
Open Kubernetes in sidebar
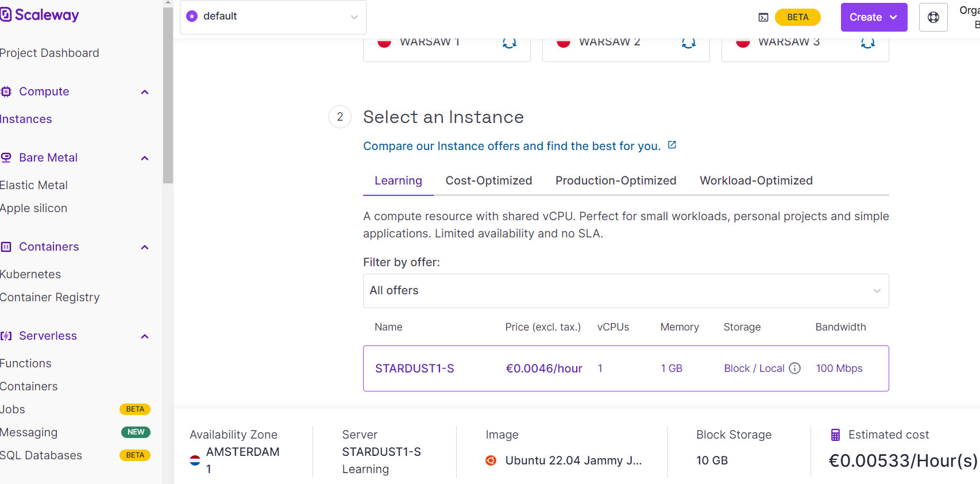[30, 274]
